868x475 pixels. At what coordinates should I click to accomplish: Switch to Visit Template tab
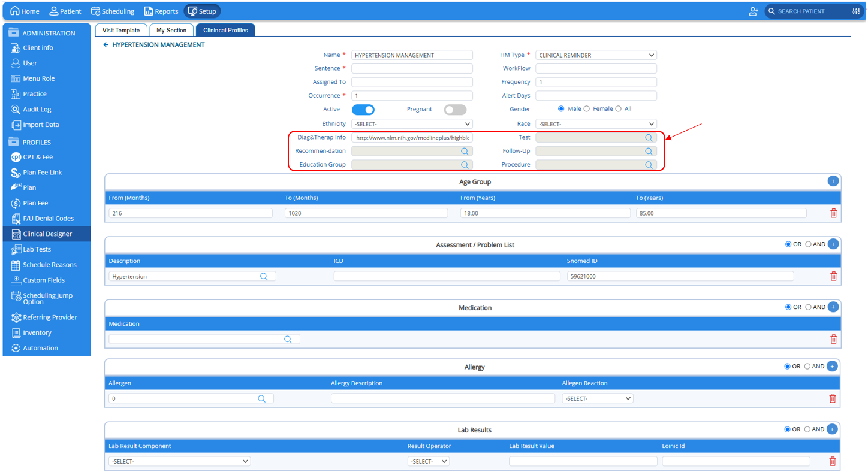point(121,30)
